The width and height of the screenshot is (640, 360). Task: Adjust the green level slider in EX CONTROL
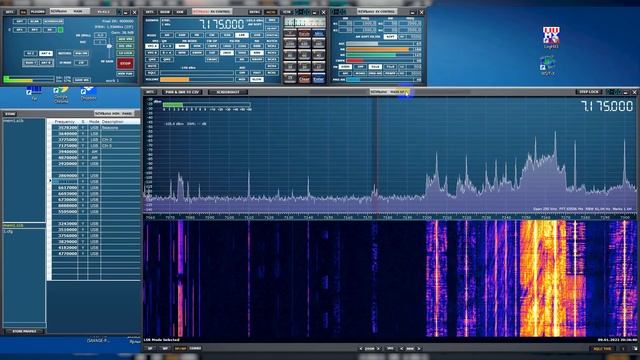(380, 55)
